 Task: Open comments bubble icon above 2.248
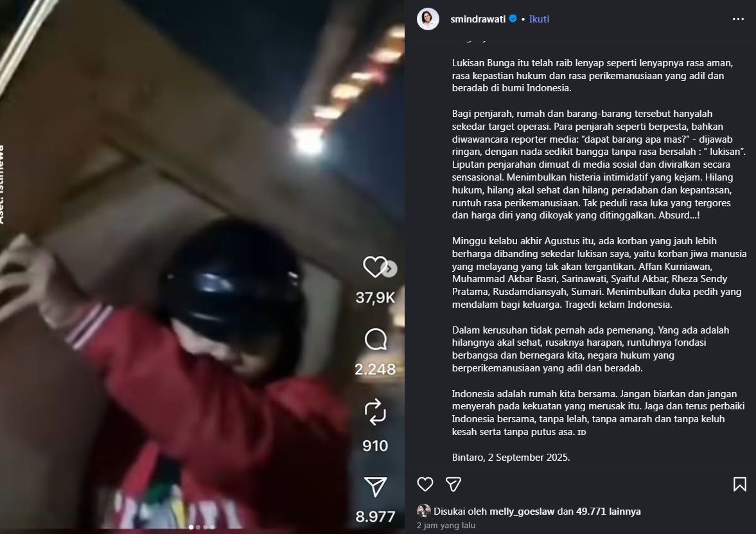pyautogui.click(x=376, y=339)
